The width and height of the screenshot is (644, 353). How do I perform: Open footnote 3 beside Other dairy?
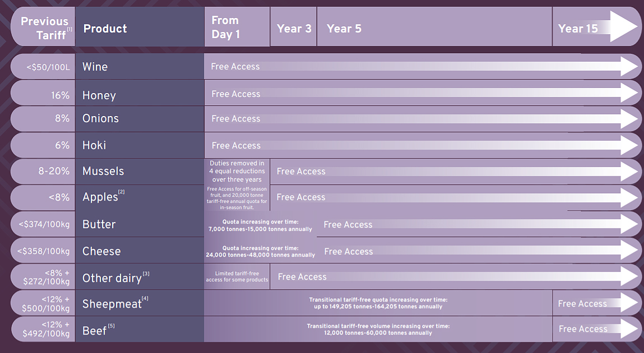(146, 273)
